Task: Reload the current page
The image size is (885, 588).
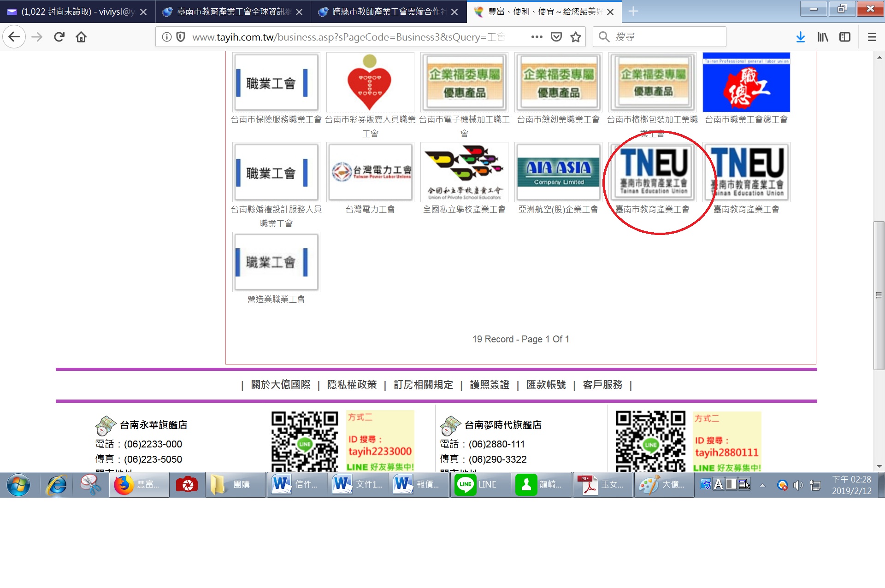Action: (x=59, y=37)
